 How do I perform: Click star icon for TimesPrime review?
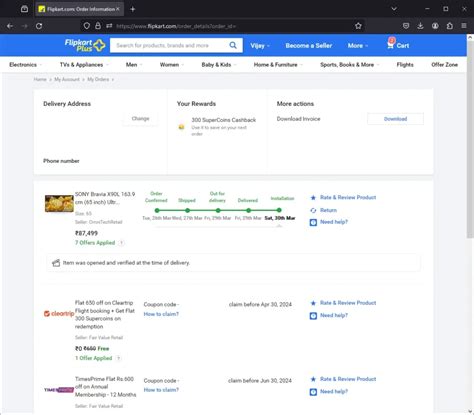(x=313, y=379)
